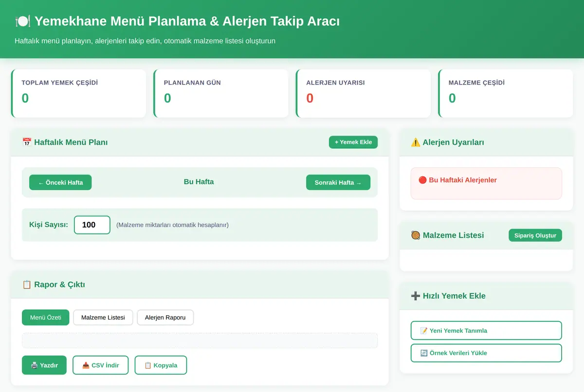584x392 pixels.
Task: Click the Malzeme Çeşidi stat card
Action: pyautogui.click(x=506, y=93)
